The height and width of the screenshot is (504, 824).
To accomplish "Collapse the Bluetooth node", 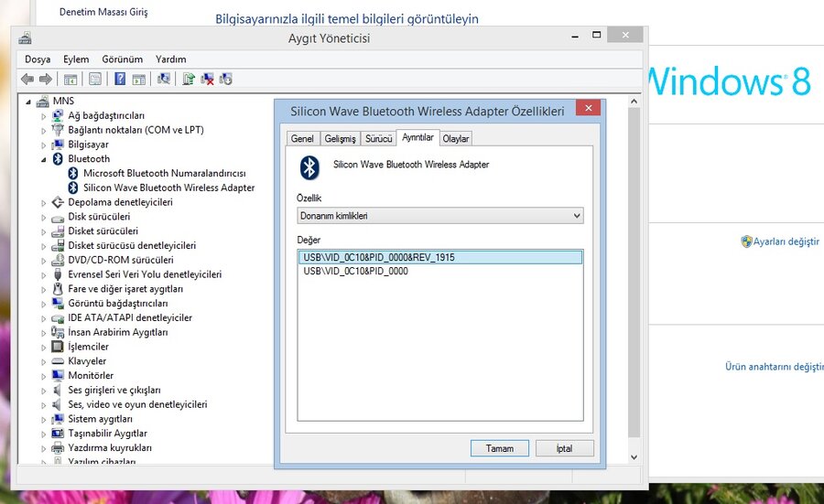I will click(44, 159).
